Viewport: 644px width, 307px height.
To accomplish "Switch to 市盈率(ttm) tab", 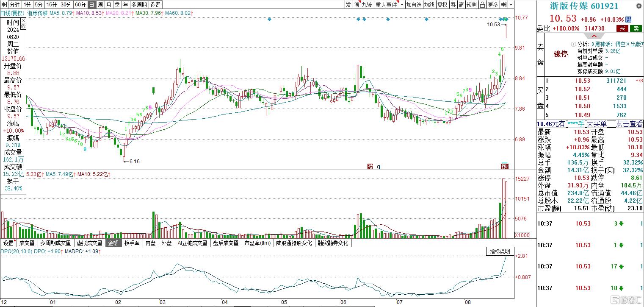I will coord(257,243).
